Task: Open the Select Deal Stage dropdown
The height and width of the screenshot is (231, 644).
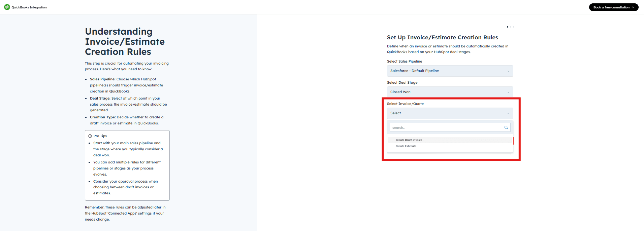Action: [x=450, y=92]
